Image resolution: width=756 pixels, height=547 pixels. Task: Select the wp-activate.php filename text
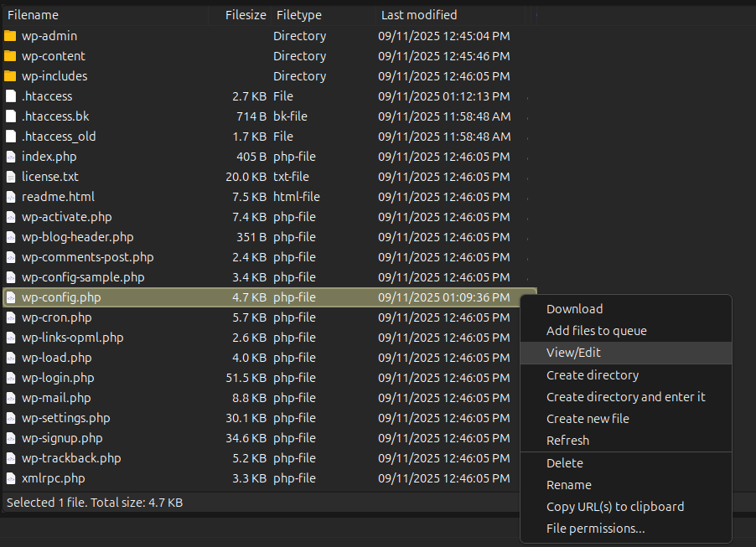point(67,217)
